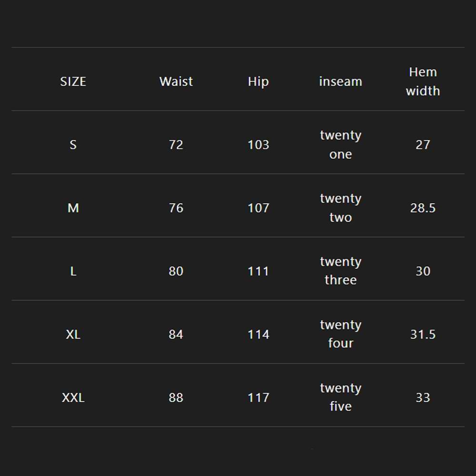Click hip value 111

click(x=258, y=271)
